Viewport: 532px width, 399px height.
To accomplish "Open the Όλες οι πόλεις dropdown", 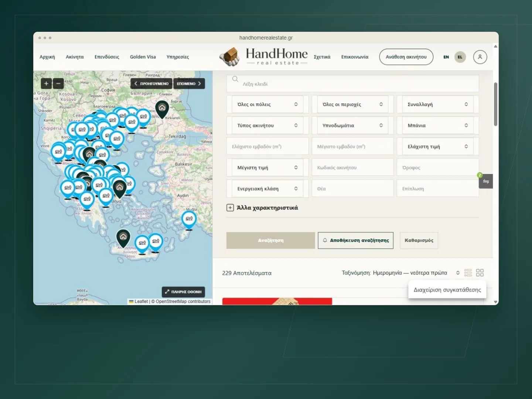I will 267,104.
